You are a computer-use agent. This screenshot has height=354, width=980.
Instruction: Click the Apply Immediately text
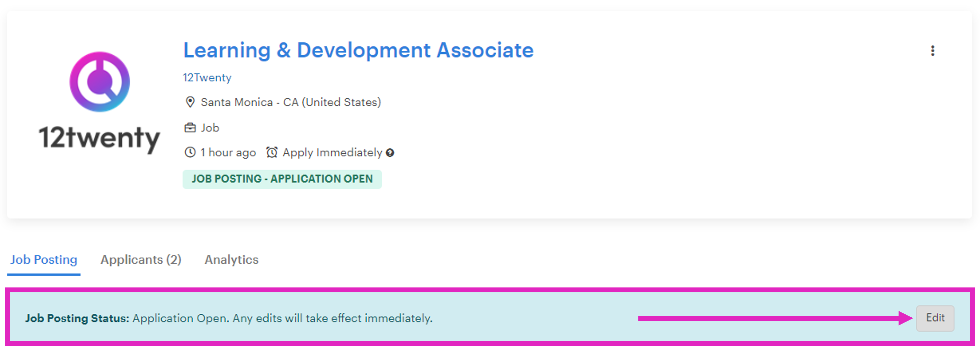click(x=332, y=153)
